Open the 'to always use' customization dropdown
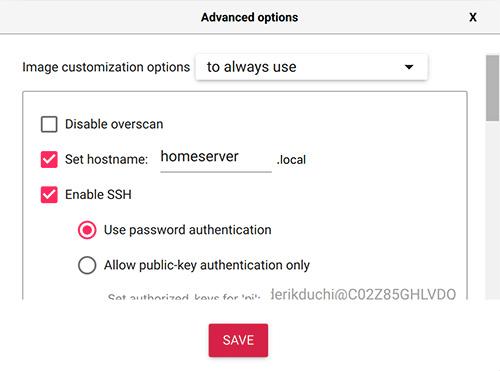 (x=311, y=67)
